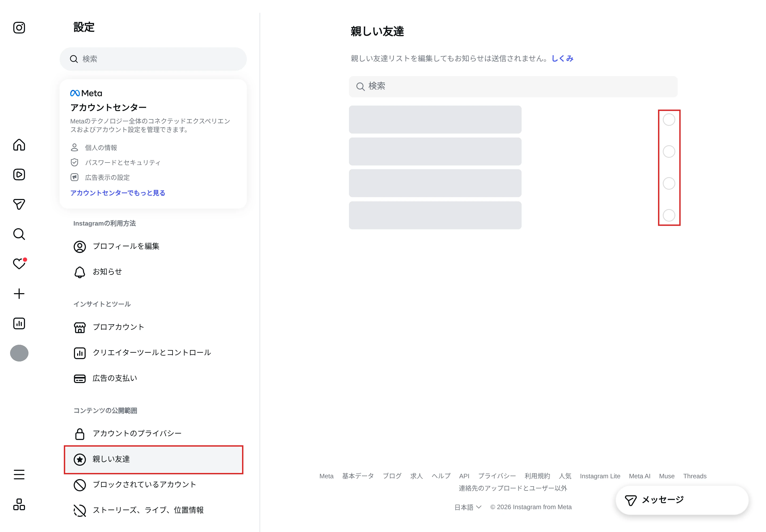Open 広告の支払い settings item
Image resolution: width=766 pixels, height=532 pixels.
point(153,378)
